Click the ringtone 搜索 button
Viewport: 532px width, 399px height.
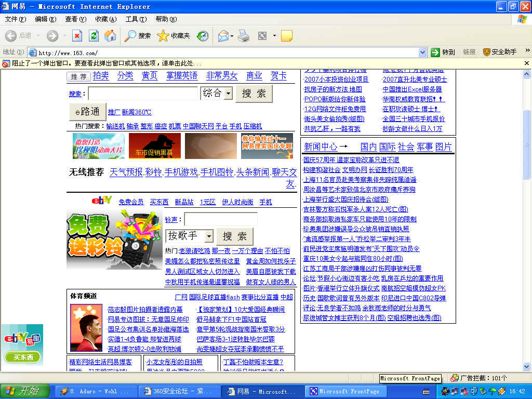coord(235,236)
